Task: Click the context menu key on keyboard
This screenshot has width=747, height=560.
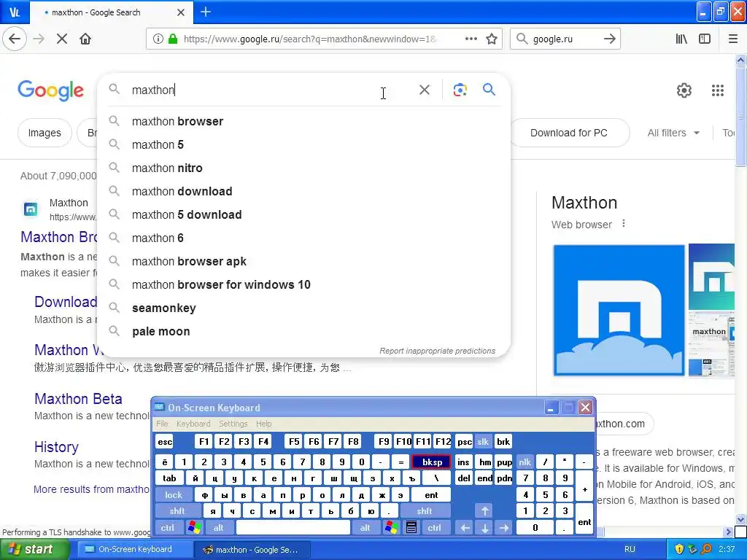Action: point(411,527)
